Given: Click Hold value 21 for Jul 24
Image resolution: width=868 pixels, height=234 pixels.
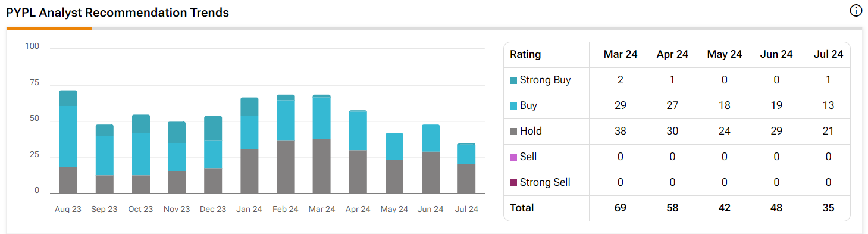Looking at the screenshot, I should click(829, 131).
